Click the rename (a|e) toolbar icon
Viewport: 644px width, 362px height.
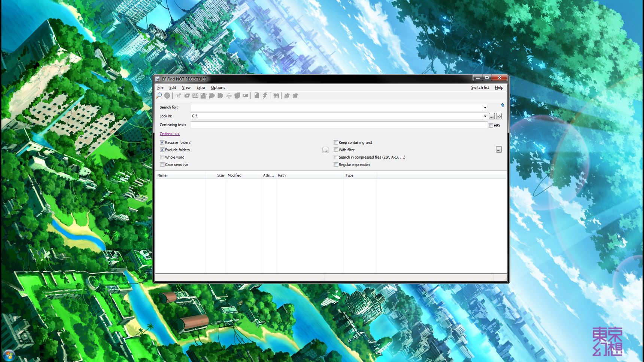[229, 96]
